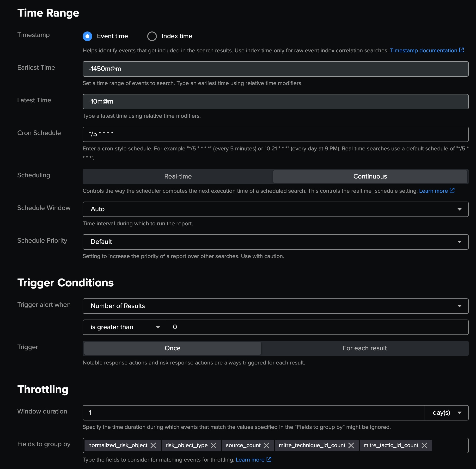The width and height of the screenshot is (476, 469).
Task: Select the normalized_risk_object tag label
Action: [118, 445]
